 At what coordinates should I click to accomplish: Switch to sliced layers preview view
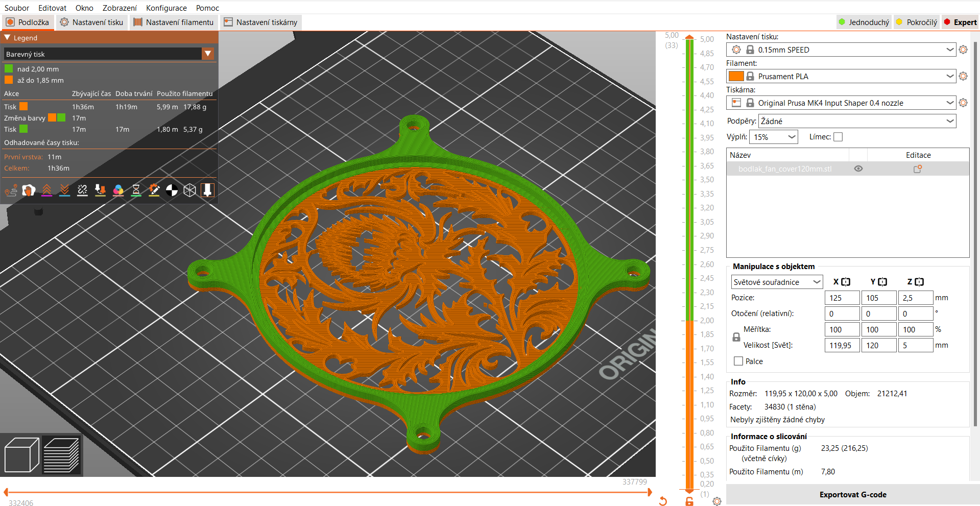pos(61,455)
